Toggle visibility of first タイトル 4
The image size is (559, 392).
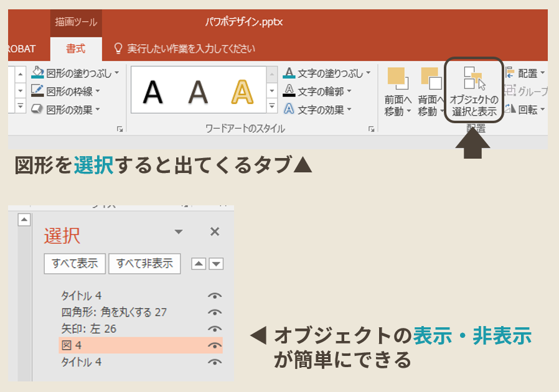(215, 296)
